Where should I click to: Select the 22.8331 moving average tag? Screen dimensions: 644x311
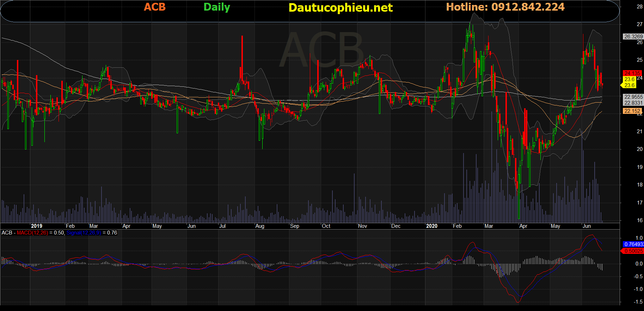pyautogui.click(x=633, y=103)
